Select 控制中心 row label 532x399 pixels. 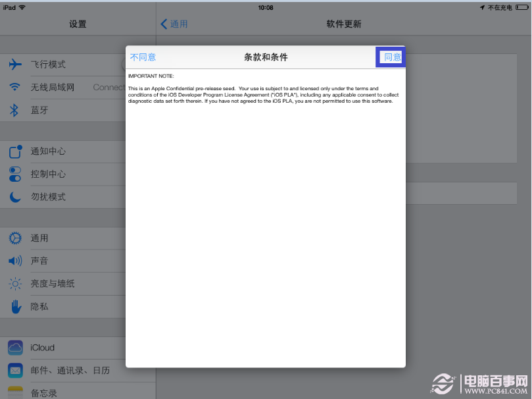[48, 174]
